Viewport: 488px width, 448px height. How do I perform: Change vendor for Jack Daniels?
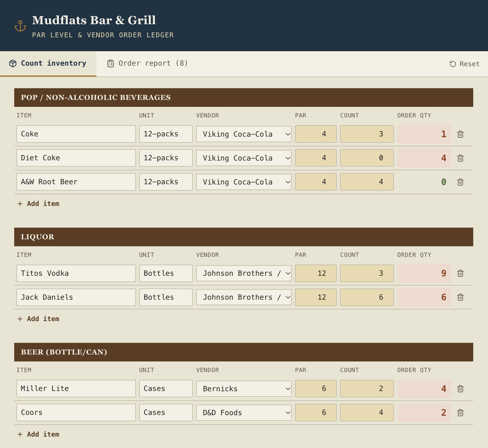click(244, 297)
